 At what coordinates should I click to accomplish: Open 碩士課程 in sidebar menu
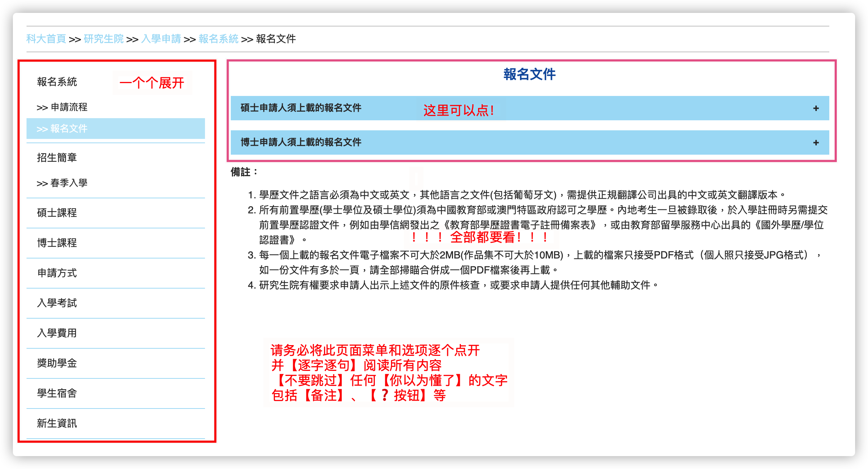[57, 213]
